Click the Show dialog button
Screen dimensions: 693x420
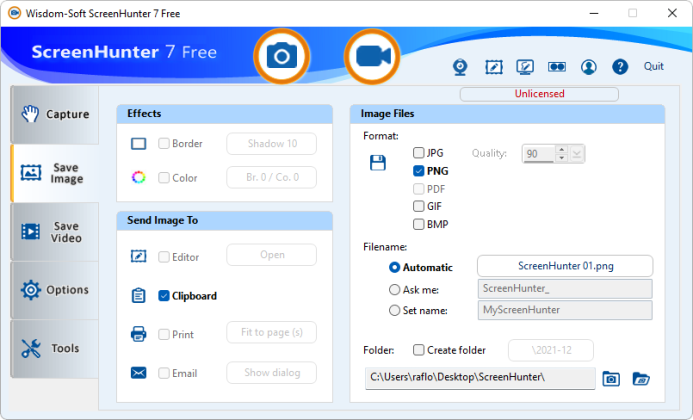271,373
